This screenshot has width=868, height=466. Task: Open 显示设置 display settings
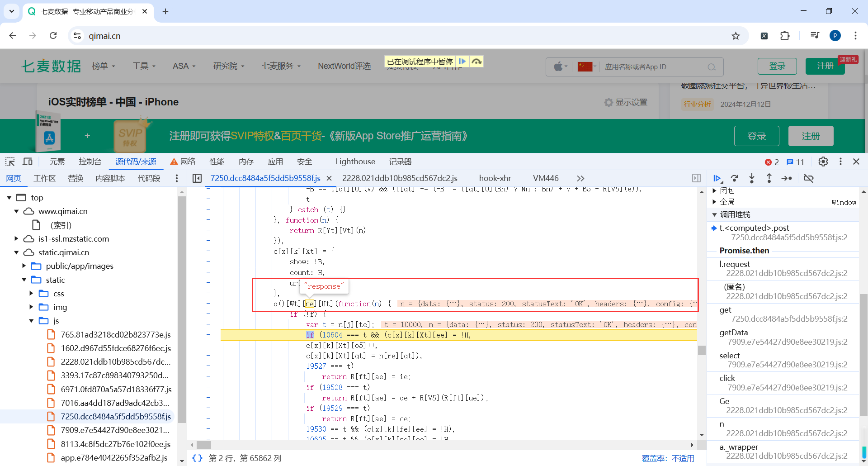point(626,102)
